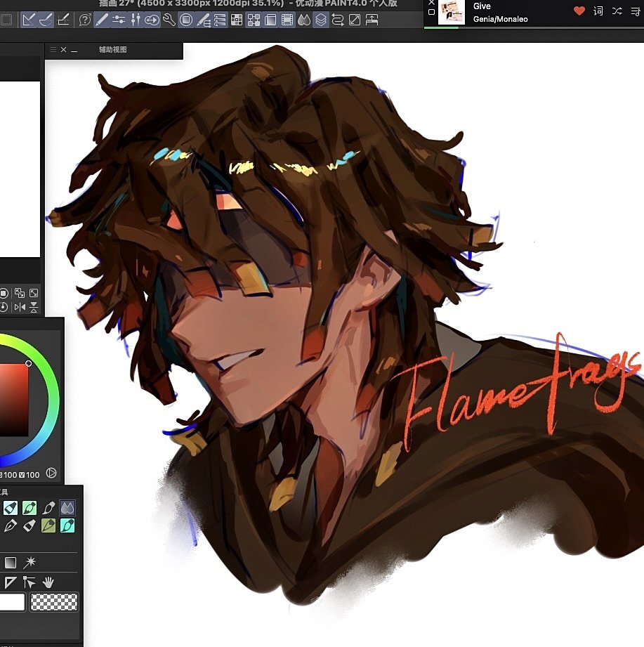Click the overlapping squares zoom icon
This screenshot has width=644, height=647.
pyautogui.click(x=20, y=293)
